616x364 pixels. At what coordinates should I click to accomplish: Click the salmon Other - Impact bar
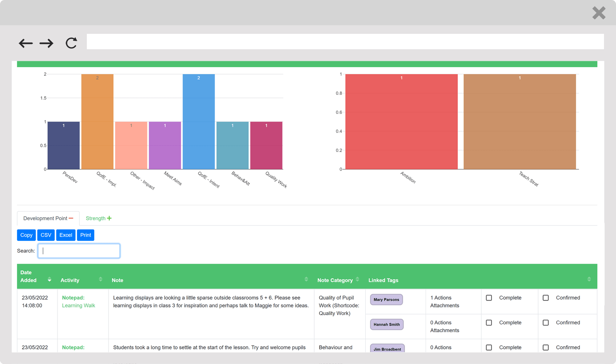pyautogui.click(x=131, y=145)
